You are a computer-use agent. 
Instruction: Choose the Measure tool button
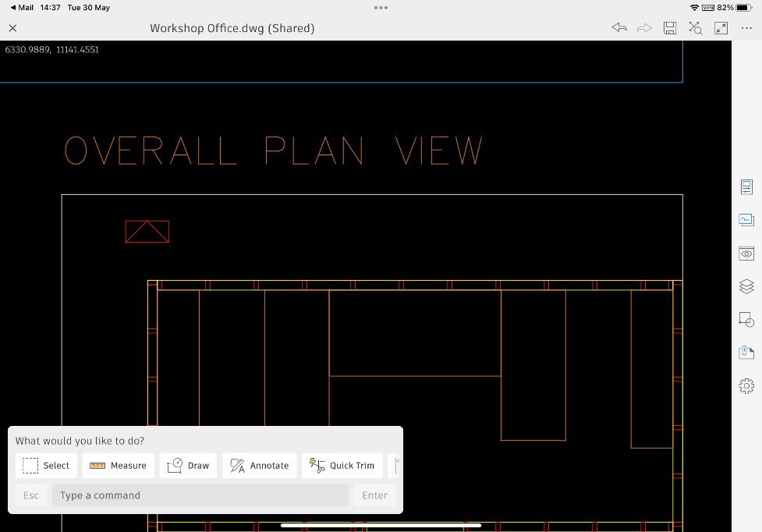point(118,466)
